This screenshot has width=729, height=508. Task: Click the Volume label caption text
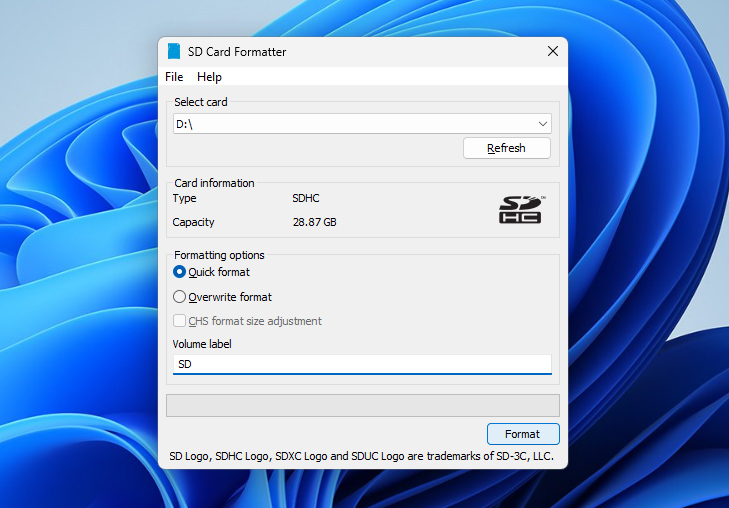(202, 344)
